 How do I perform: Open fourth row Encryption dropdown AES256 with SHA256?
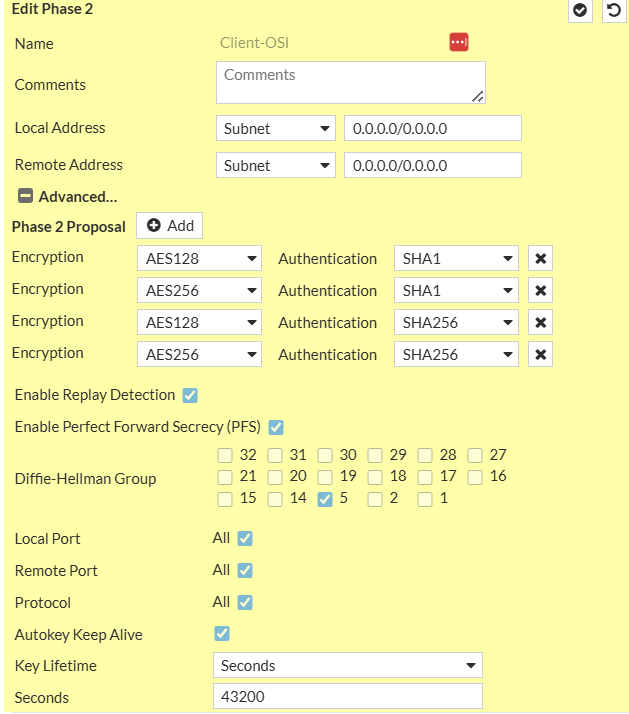coord(199,354)
